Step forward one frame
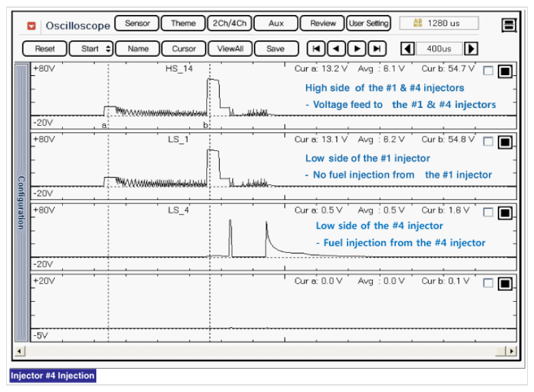Screen dimensions: 534x392 coord(356,49)
